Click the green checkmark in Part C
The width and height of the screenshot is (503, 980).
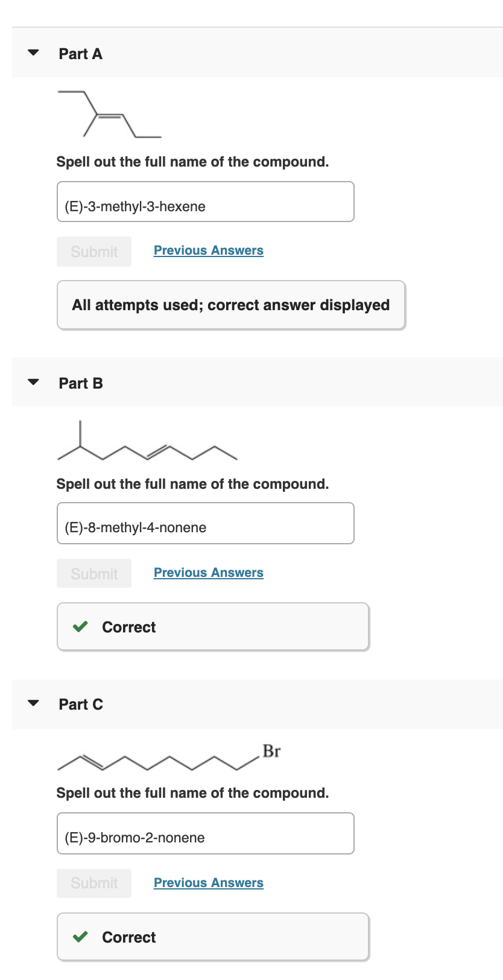click(80, 937)
